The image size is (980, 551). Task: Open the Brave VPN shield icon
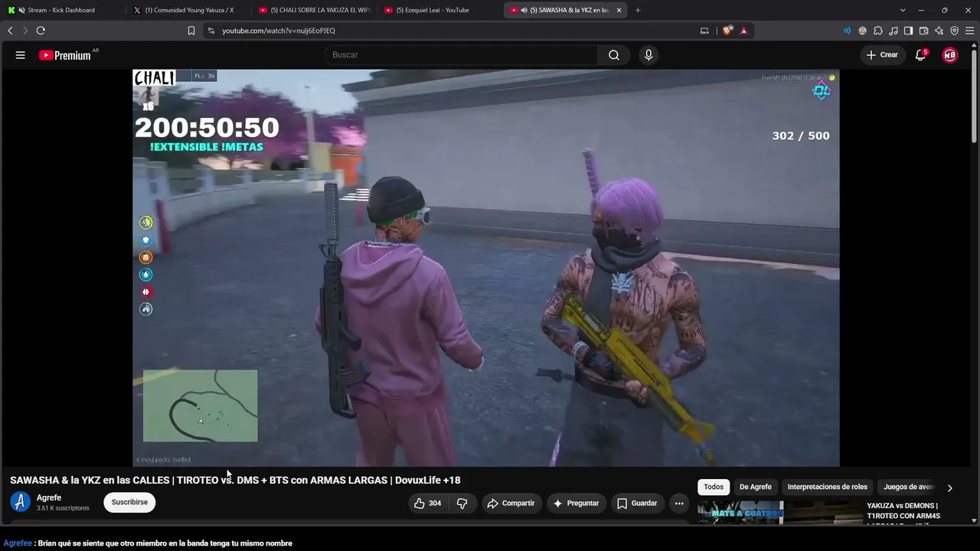click(x=954, y=31)
